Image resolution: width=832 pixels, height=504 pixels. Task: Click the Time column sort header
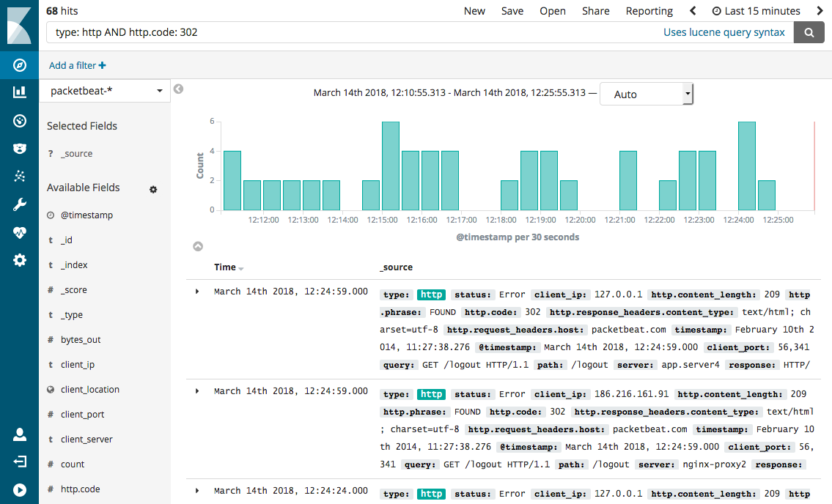click(x=226, y=267)
